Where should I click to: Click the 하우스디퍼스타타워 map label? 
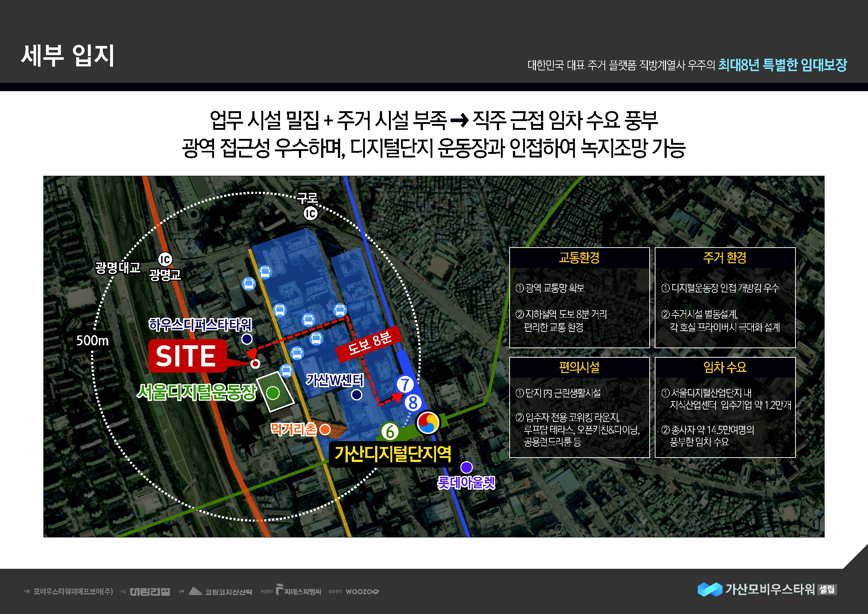point(200,325)
